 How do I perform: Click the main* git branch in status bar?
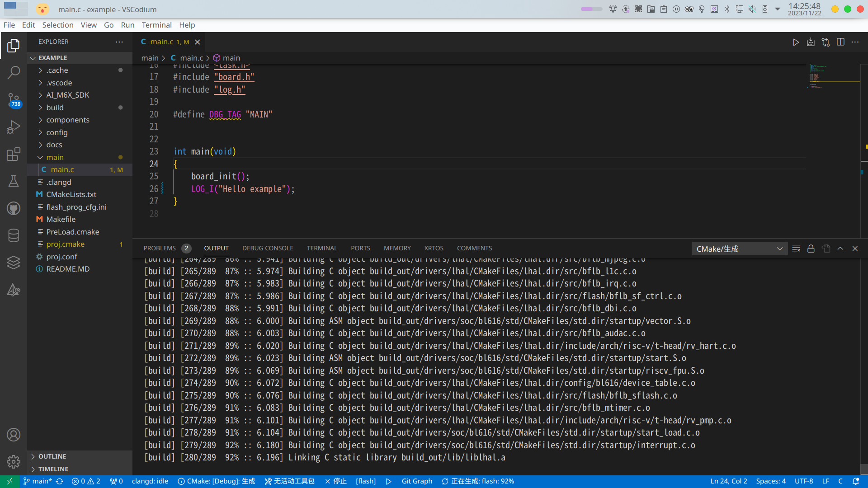[x=38, y=481]
